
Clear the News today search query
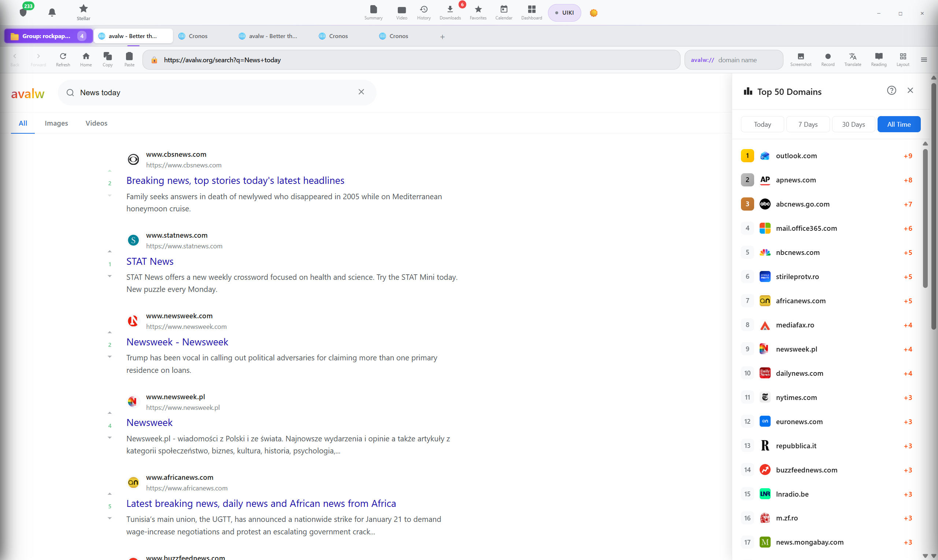[x=361, y=92]
